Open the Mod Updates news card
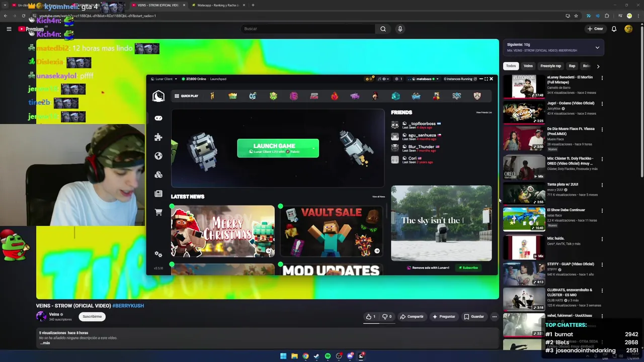The width and height of the screenshot is (644, 362). (332, 269)
